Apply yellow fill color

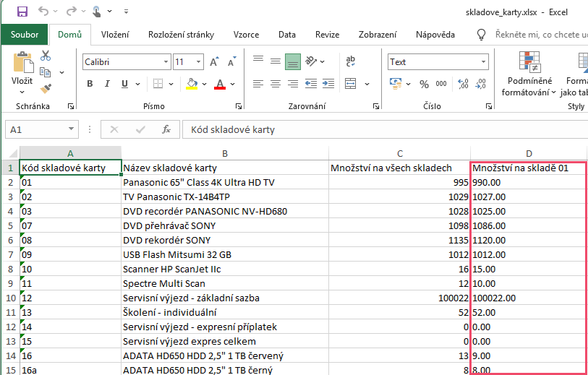(192, 84)
